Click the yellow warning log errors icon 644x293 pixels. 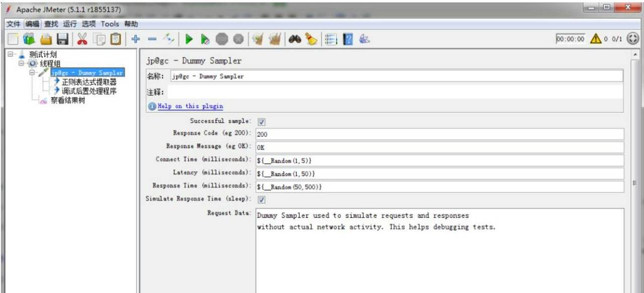click(596, 39)
